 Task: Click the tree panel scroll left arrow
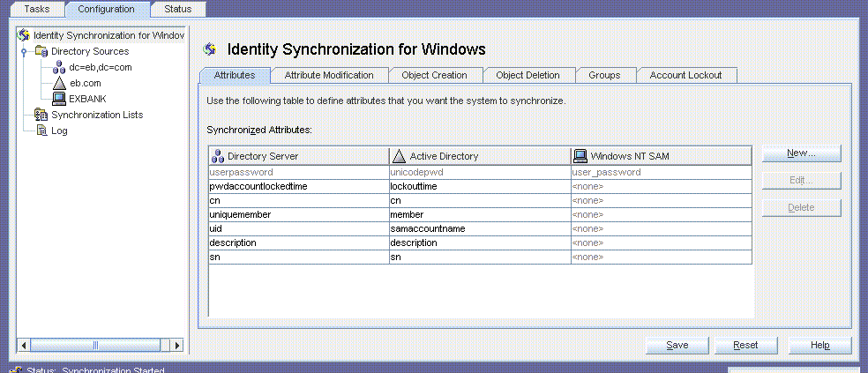click(x=24, y=346)
